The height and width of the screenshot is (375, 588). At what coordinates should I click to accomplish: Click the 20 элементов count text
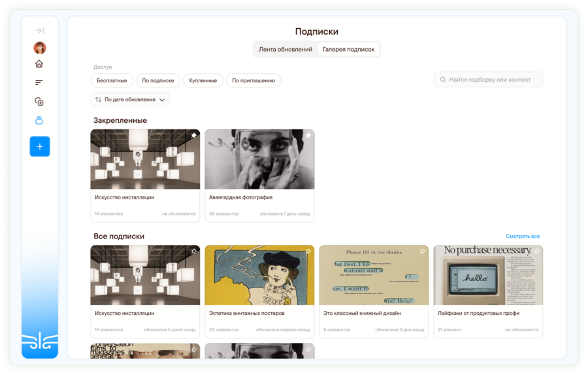[x=224, y=330]
